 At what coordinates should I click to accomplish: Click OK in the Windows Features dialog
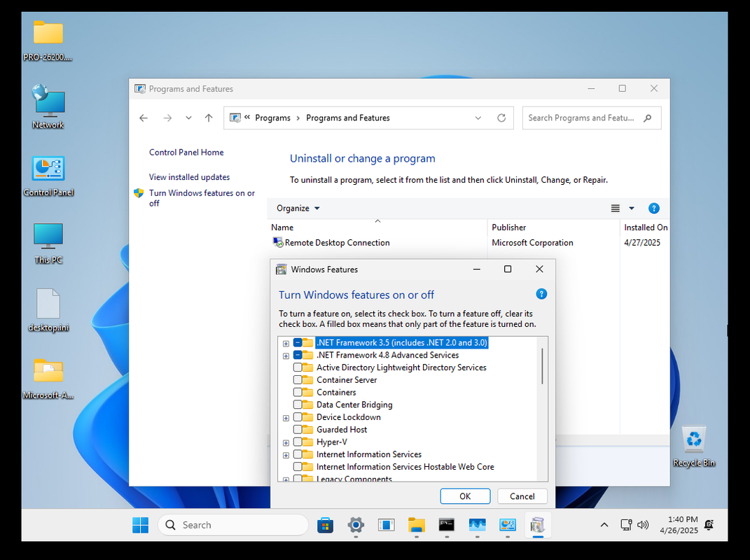tap(465, 496)
